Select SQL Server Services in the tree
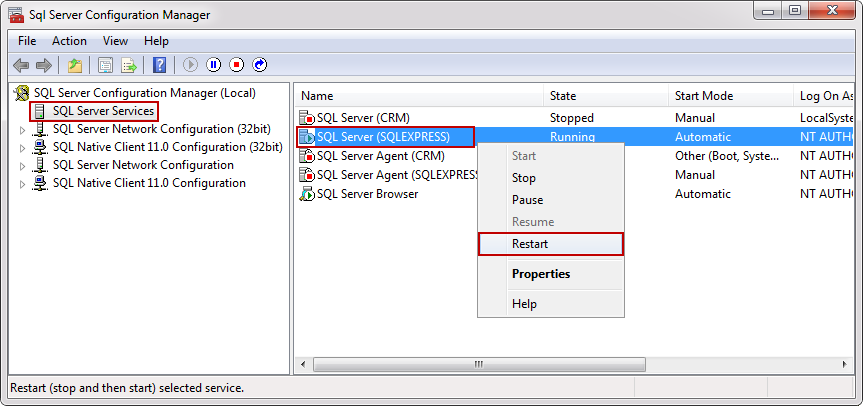The width and height of the screenshot is (863, 406). tap(103, 111)
